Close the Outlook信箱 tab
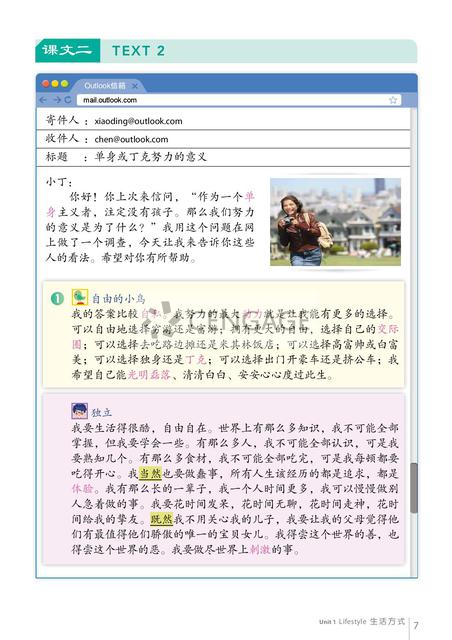 [135, 86]
